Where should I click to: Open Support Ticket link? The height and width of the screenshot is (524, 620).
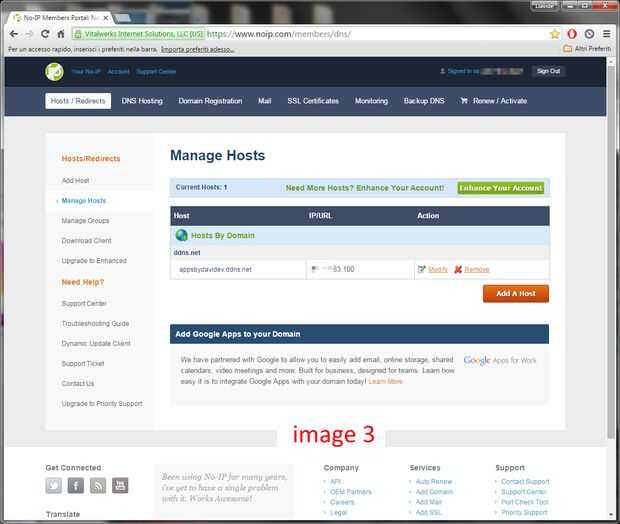(83, 363)
